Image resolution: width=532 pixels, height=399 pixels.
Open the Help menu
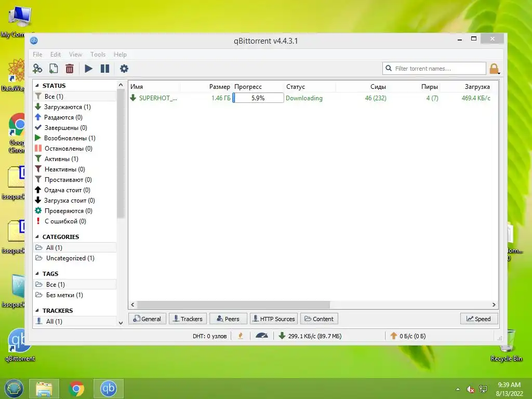120,54
